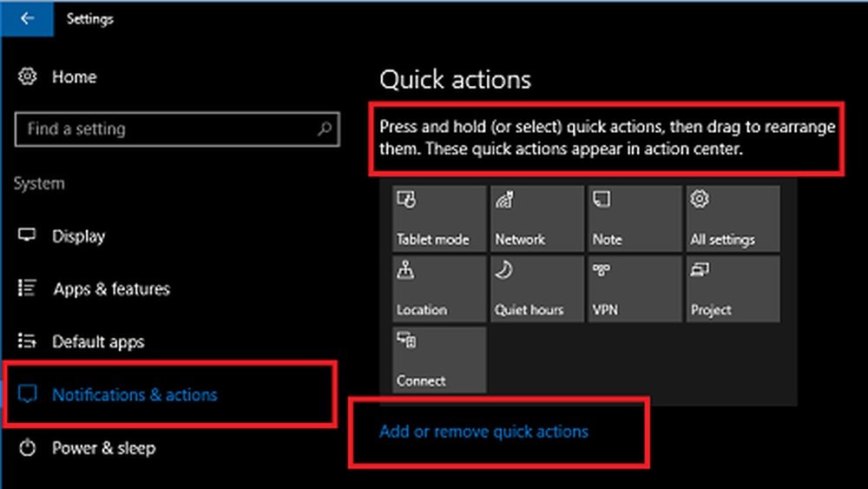Click the System section label
This screenshot has width=868, height=489.
(39, 183)
